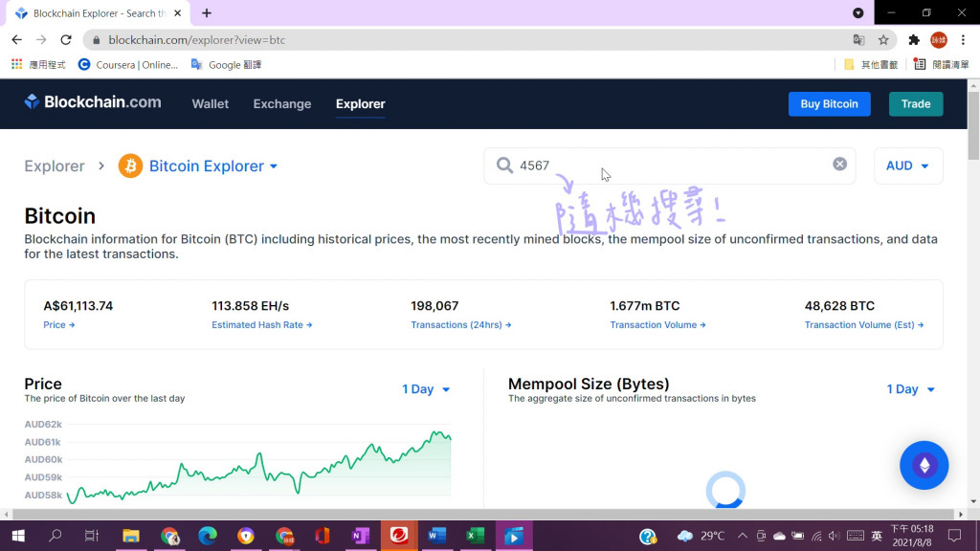The height and width of the screenshot is (551, 980).
Task: Open the Transactions (24hrs) link
Action: coord(460,325)
